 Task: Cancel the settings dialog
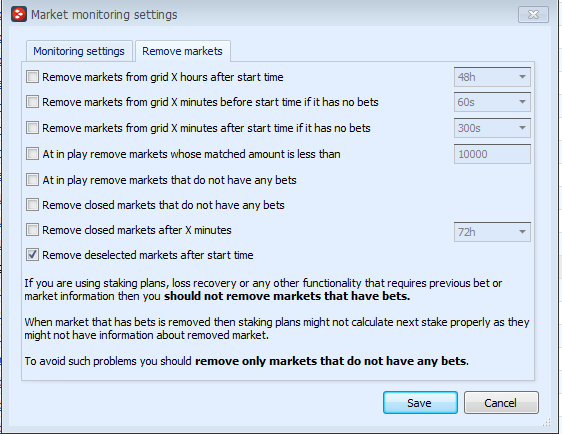click(x=501, y=403)
